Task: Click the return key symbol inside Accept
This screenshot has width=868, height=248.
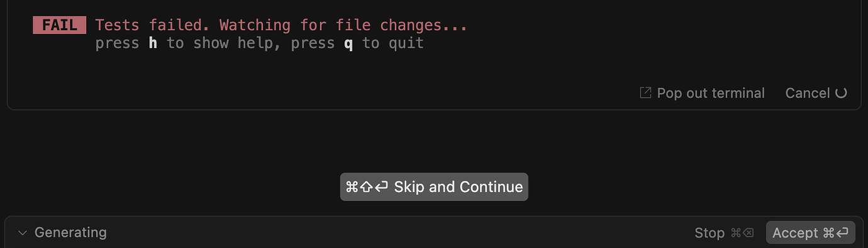Action: click(843, 233)
